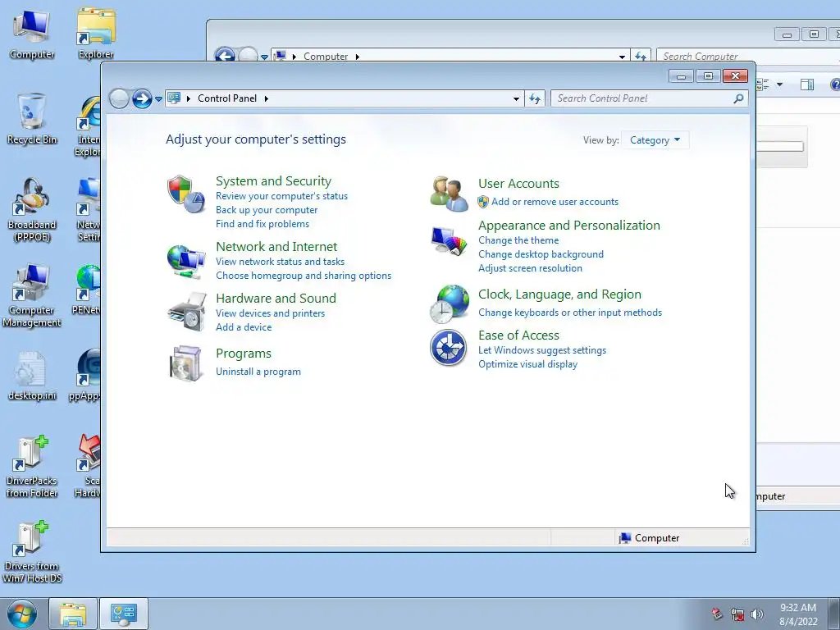Click the network status icon in system tray
This screenshot has height=630, width=840.
(x=737, y=614)
